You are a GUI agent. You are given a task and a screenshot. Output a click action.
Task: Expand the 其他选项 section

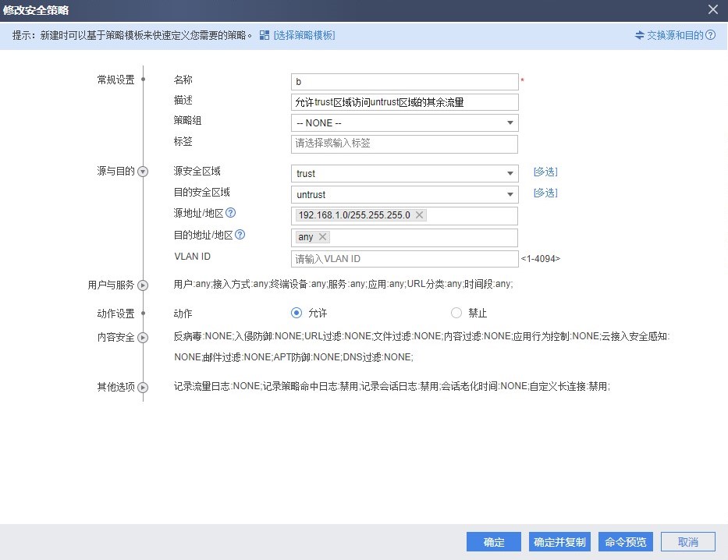[143, 387]
